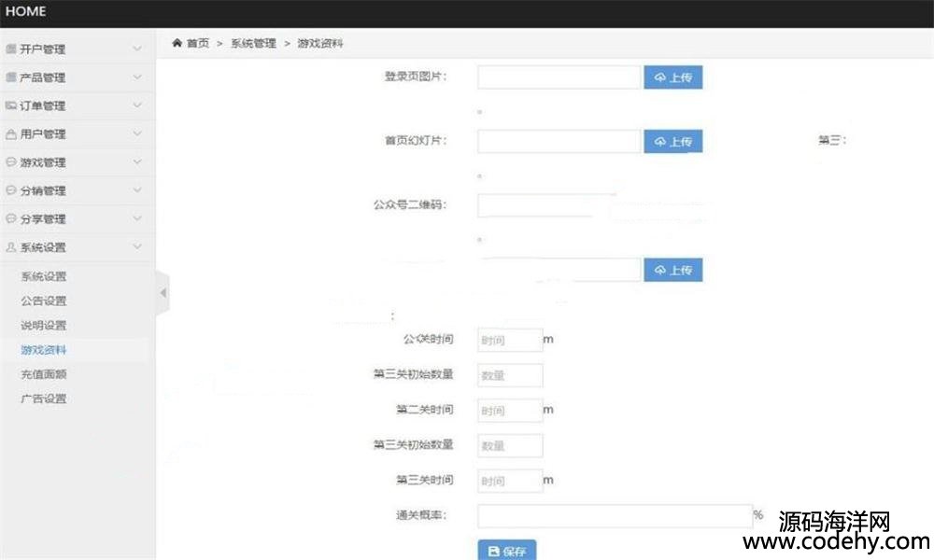Click the home icon in breadcrumb
Screen dimensions: 934x560
pyautogui.click(x=177, y=43)
